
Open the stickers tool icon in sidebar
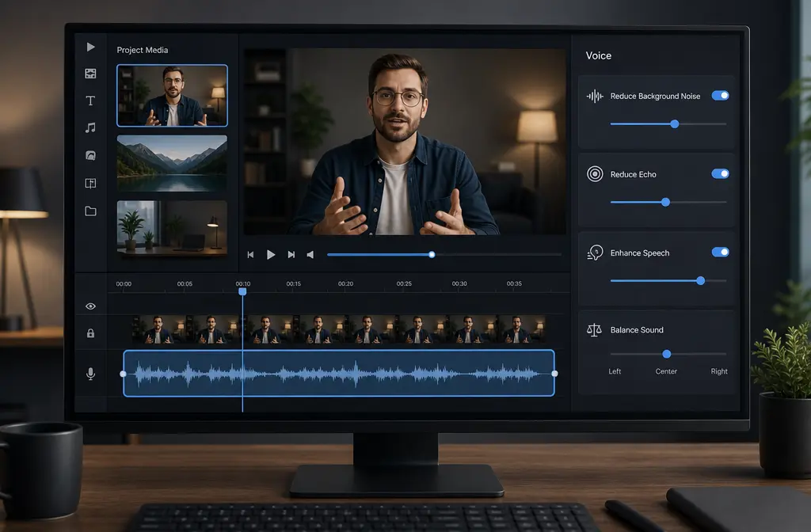coord(90,155)
